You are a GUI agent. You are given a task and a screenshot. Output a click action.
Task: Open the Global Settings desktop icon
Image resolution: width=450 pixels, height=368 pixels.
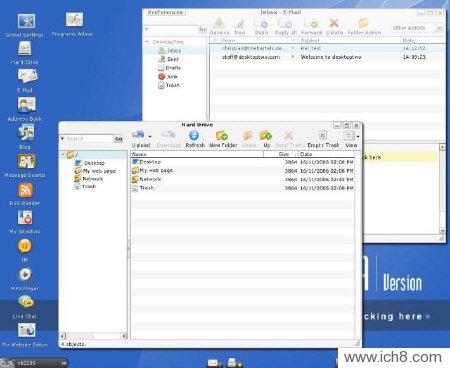[25, 25]
